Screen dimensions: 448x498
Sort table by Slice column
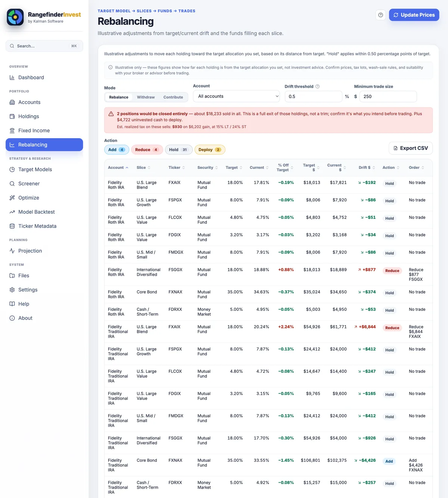point(143,168)
